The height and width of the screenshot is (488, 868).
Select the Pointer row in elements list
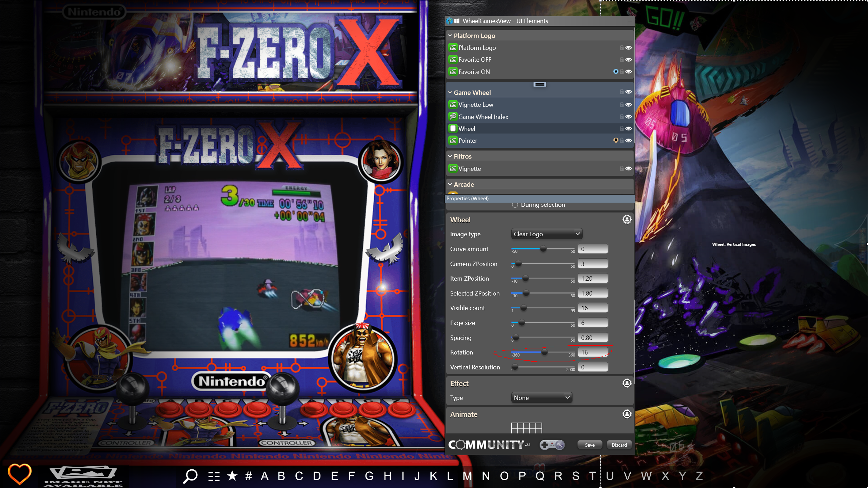click(x=540, y=140)
